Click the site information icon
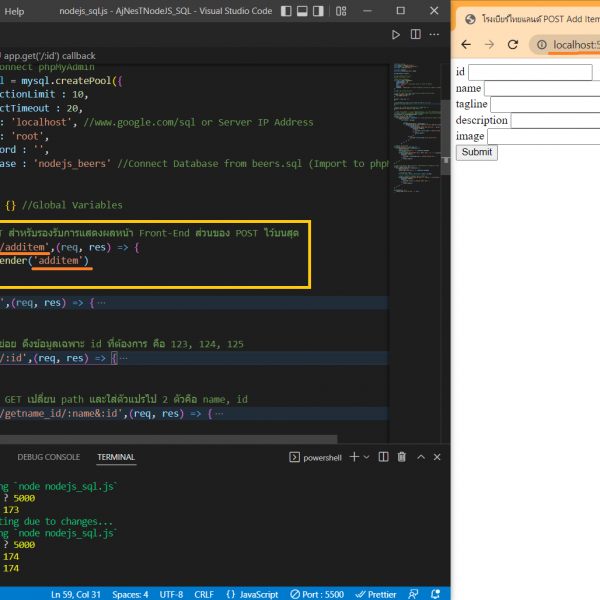The image size is (600, 600). pos(540,45)
